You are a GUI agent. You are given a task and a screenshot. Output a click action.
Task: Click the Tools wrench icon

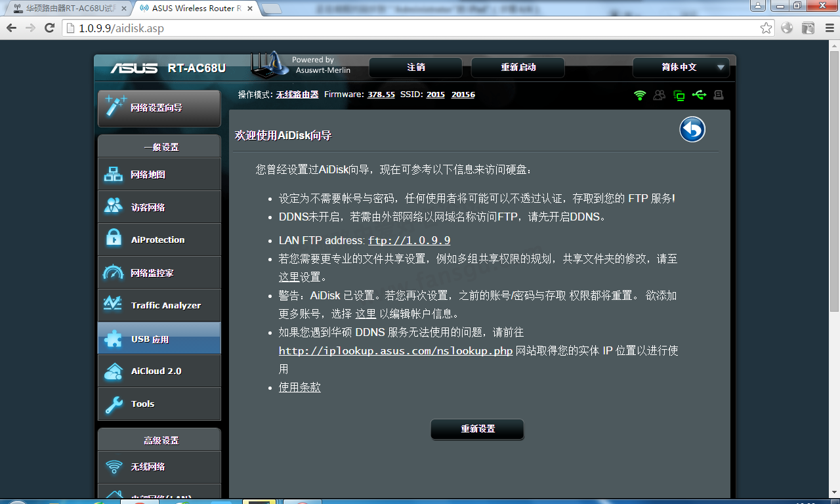(114, 404)
